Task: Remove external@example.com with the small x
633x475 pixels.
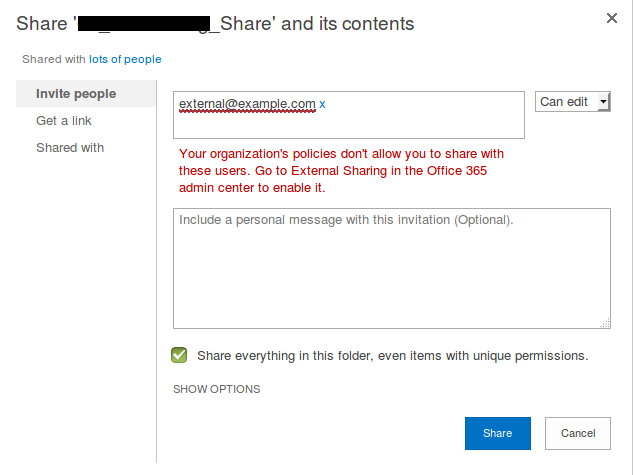Action: click(322, 104)
